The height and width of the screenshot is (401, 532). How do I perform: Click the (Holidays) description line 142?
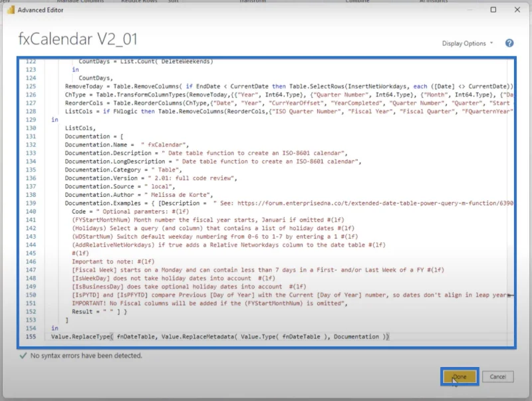click(213, 228)
